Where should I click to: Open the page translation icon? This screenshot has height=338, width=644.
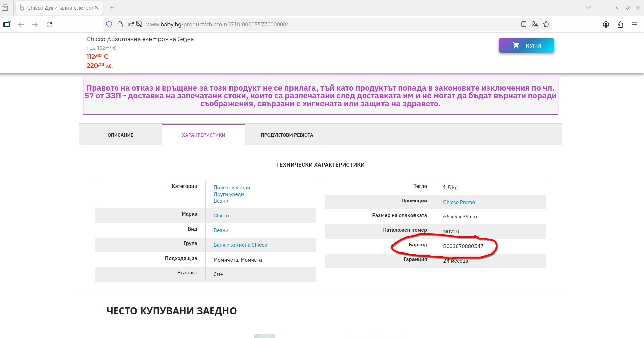tap(535, 24)
